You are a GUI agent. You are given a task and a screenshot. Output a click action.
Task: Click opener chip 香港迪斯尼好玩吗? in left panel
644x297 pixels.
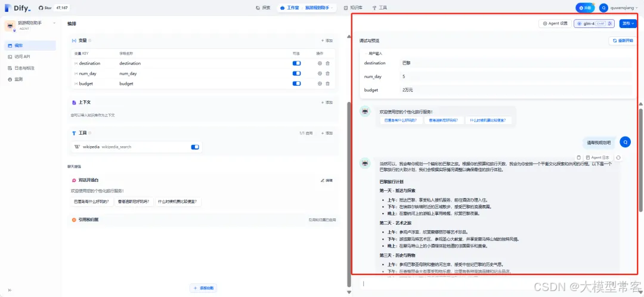[x=133, y=202]
